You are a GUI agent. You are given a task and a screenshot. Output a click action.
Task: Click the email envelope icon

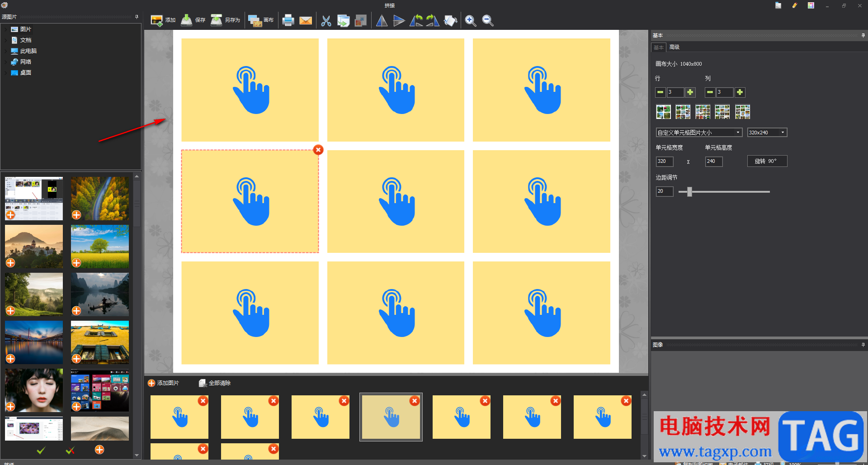(306, 20)
